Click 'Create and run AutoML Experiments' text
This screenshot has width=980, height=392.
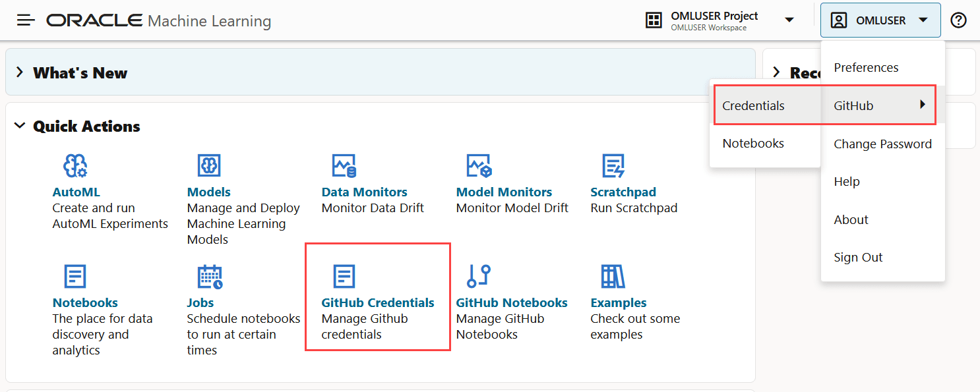click(x=110, y=216)
